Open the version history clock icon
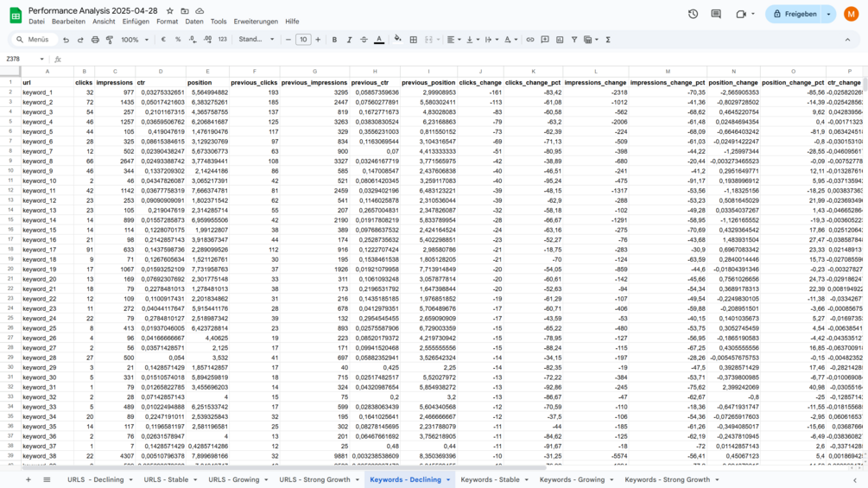This screenshot has height=488, width=868. click(693, 14)
